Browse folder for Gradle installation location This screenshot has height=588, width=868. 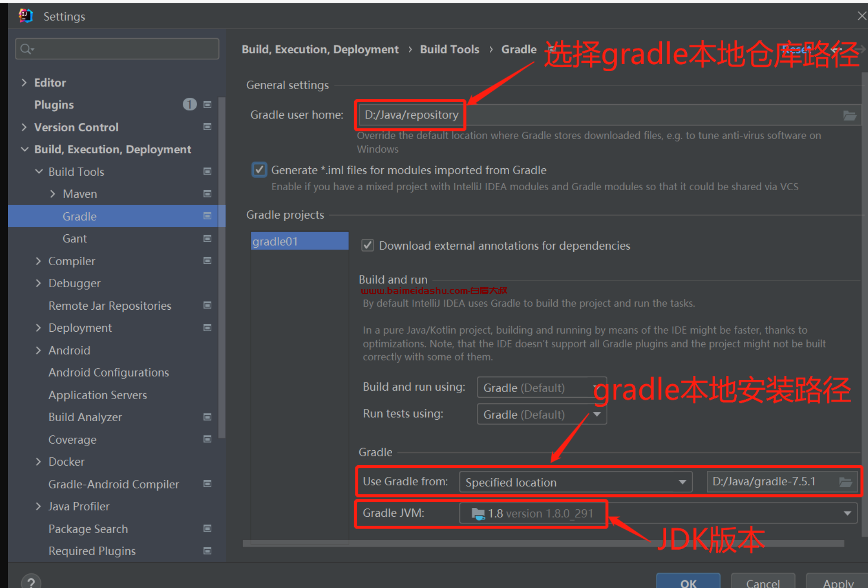[x=846, y=482]
